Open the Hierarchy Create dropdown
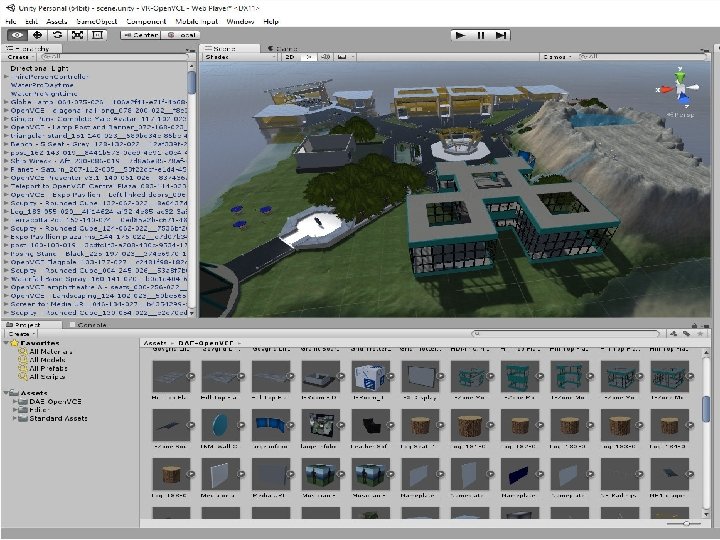Screen dimensions: 720x540 (x=21, y=57)
